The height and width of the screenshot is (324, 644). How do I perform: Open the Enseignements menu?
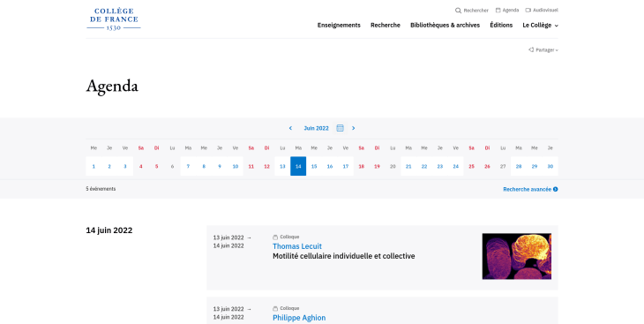[x=339, y=25]
